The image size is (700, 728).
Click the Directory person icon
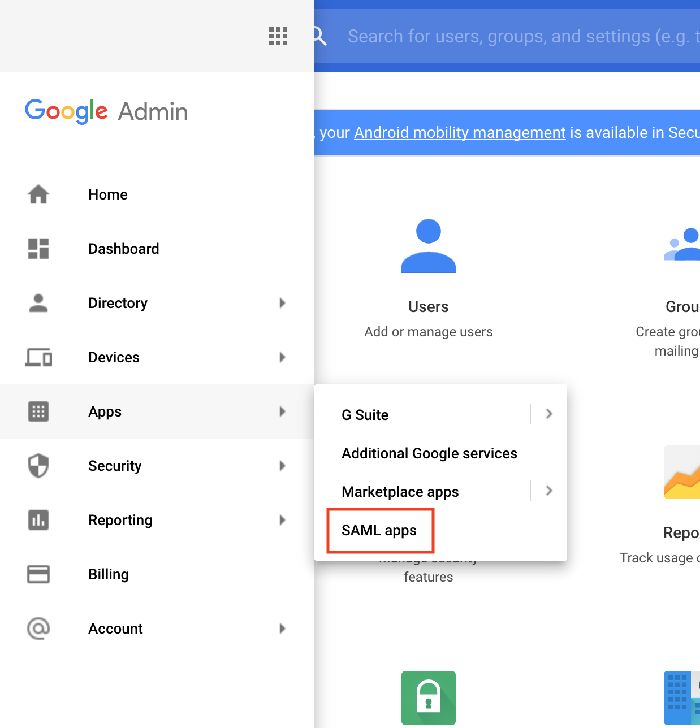38,303
